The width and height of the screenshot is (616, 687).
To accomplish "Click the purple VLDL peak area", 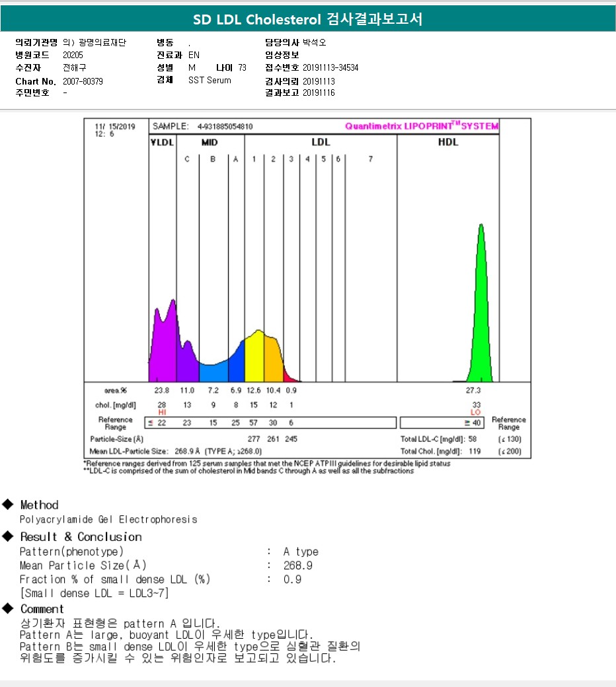I will click(x=163, y=346).
